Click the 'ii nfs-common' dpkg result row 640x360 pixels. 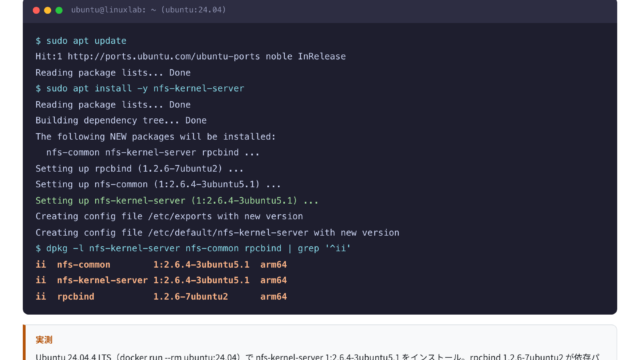pos(161,264)
